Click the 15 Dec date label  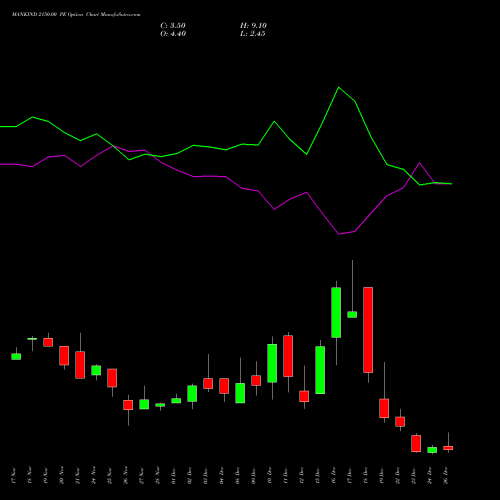pos(318,476)
